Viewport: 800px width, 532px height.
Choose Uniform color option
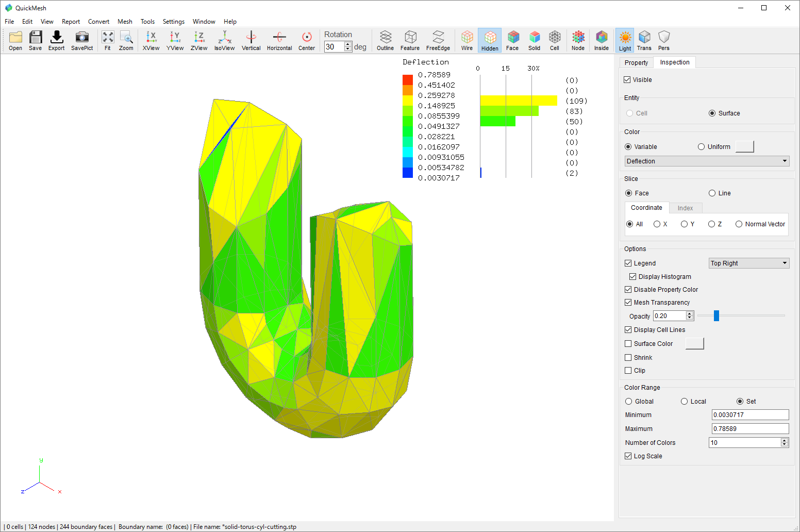point(701,147)
